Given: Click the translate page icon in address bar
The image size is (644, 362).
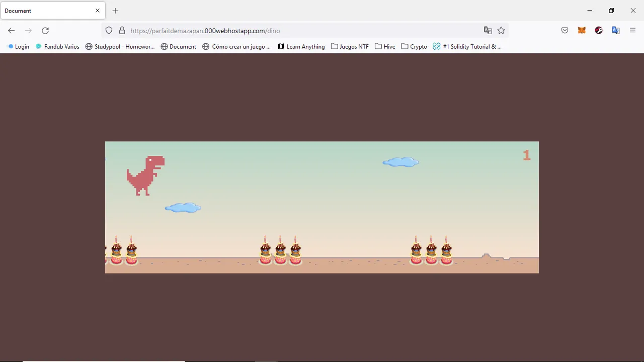Looking at the screenshot, I should pyautogui.click(x=488, y=31).
